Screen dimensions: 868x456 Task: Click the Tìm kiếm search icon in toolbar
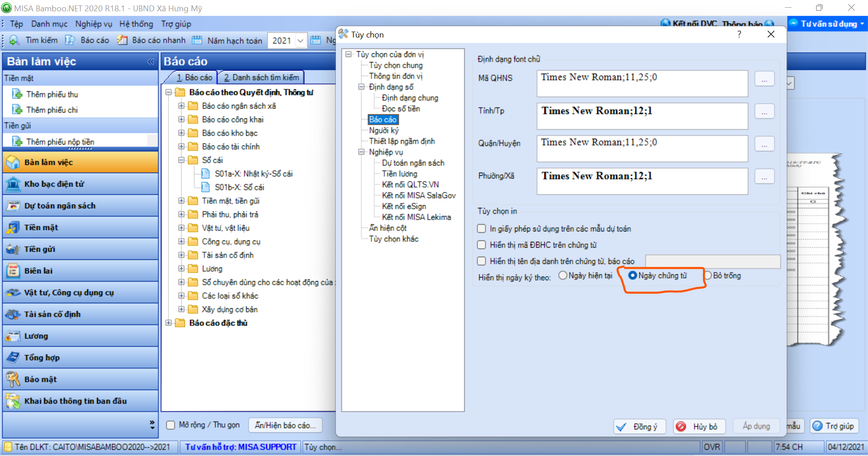[14, 40]
